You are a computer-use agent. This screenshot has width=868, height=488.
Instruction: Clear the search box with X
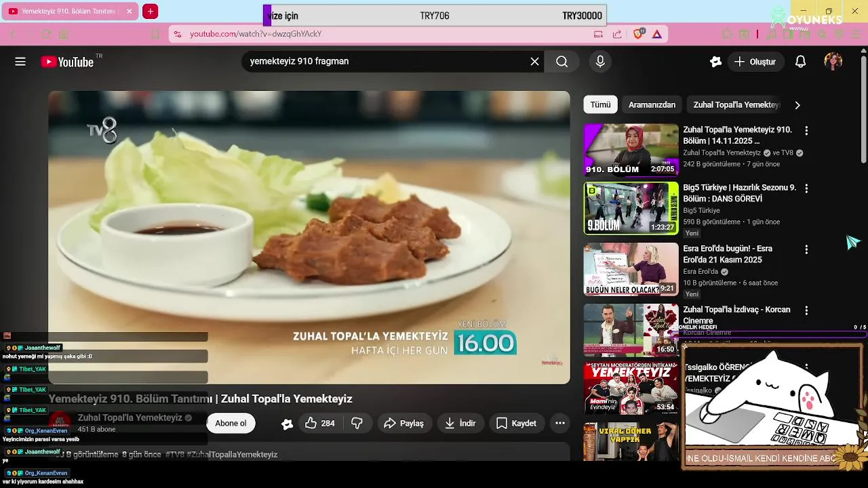pyautogui.click(x=534, y=62)
